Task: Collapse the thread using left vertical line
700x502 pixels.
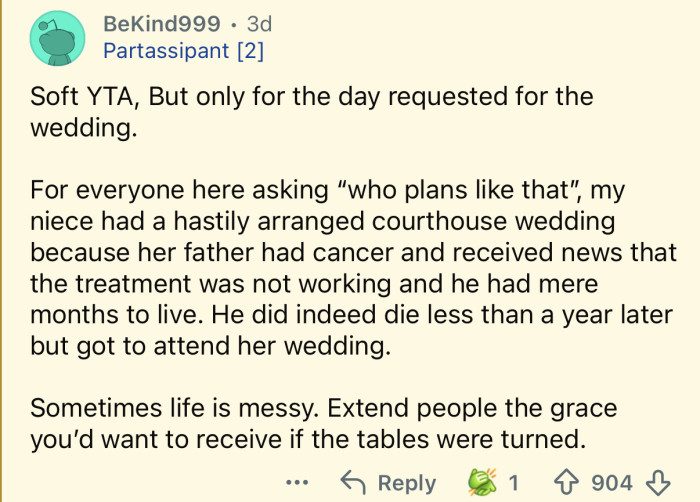Action: coord(5,250)
